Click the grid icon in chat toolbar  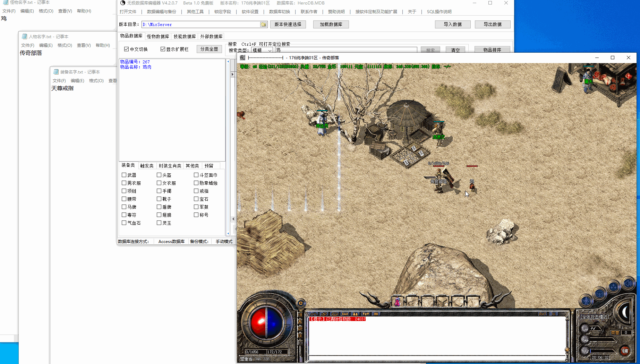(x=376, y=314)
